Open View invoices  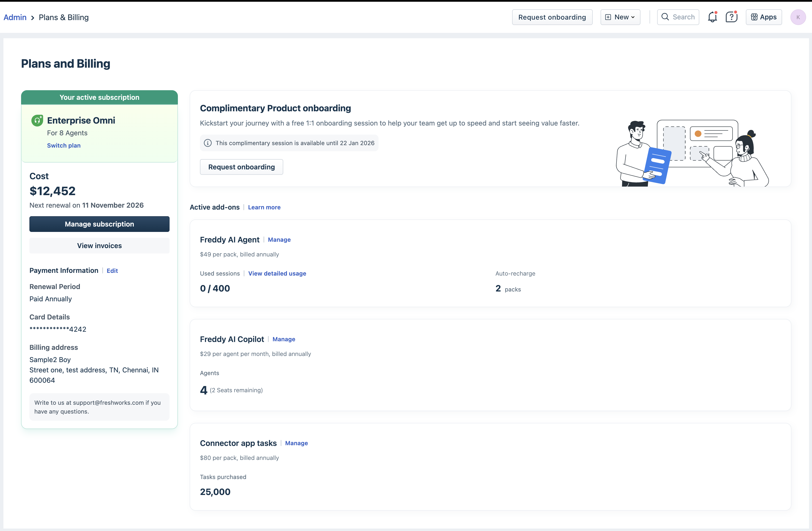(99, 246)
